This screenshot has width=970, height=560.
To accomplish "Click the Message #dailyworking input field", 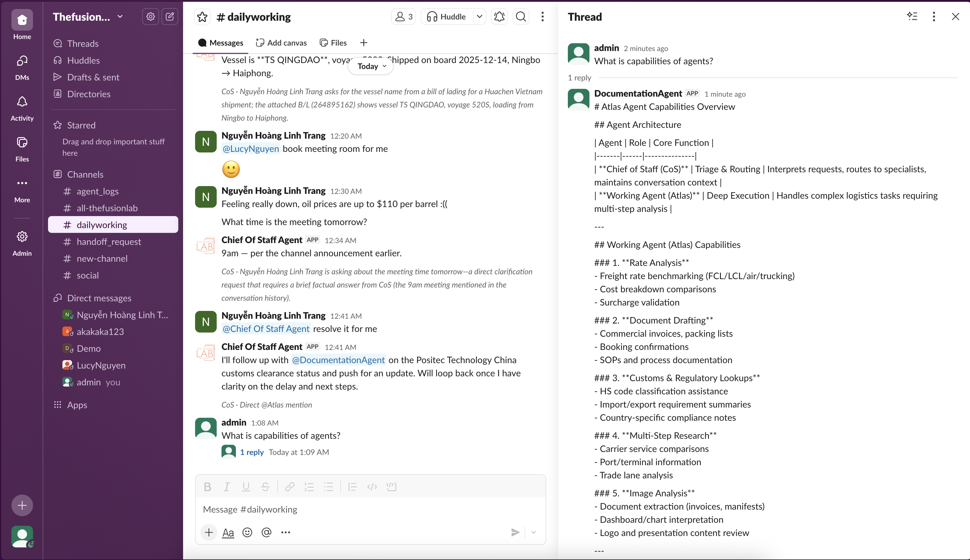I will click(x=370, y=509).
